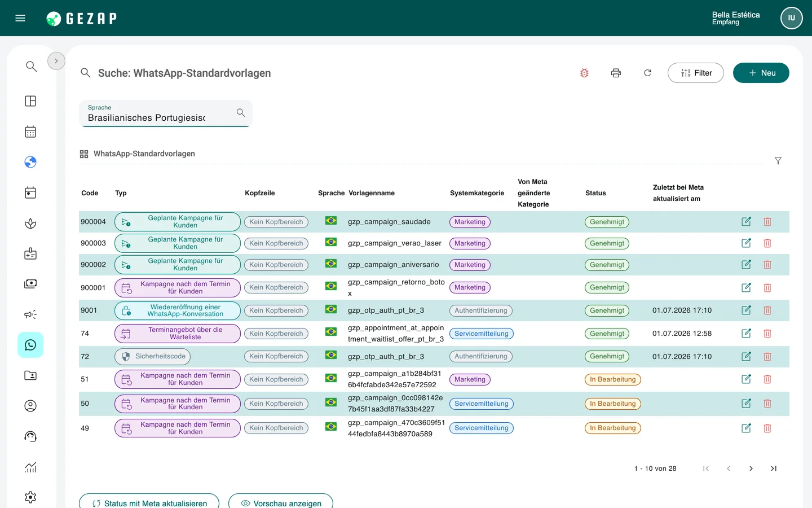
Task: Open the calendar icon in sidebar
Action: coord(30,132)
